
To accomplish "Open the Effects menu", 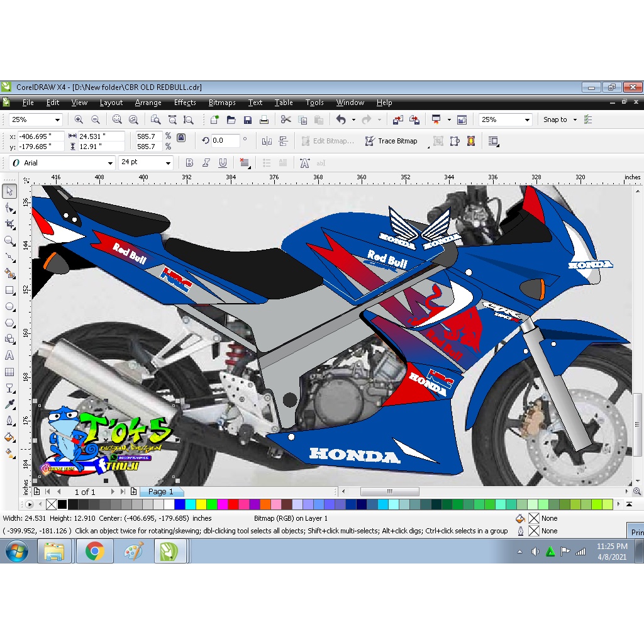I will pyautogui.click(x=185, y=103).
